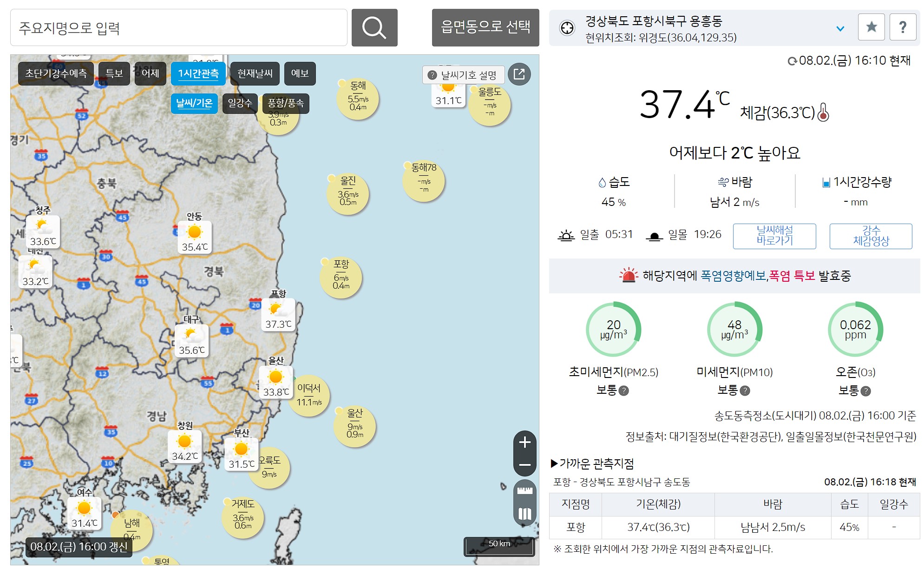The width and height of the screenshot is (924, 576).
Task: Refresh the current time icon
Action: pyautogui.click(x=792, y=61)
